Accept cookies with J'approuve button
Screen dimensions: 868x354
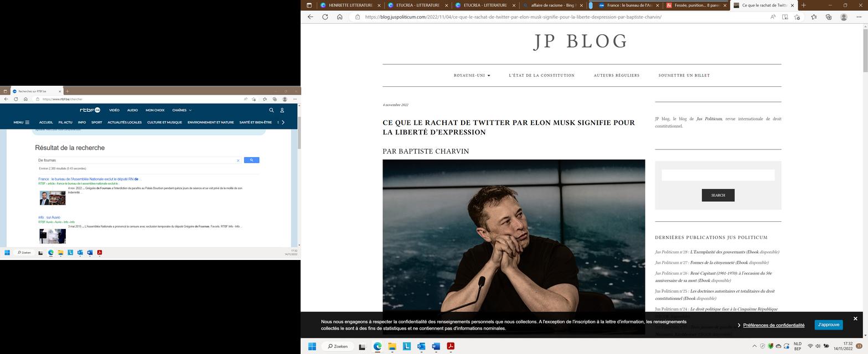(x=828, y=325)
